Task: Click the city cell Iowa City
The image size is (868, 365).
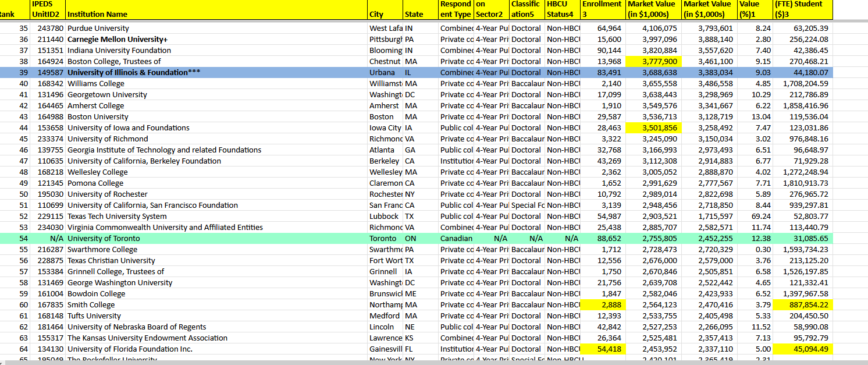Action: tap(385, 127)
